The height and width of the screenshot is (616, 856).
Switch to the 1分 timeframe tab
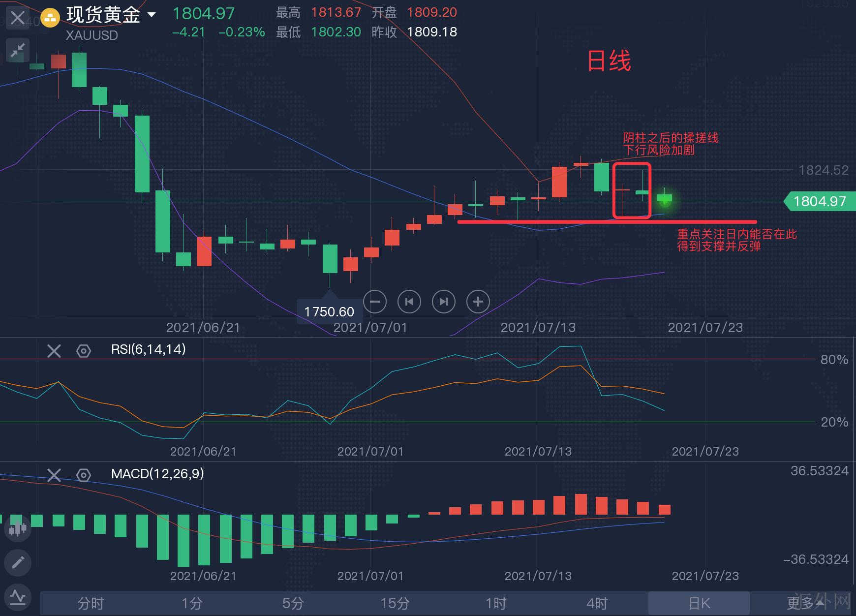[192, 603]
